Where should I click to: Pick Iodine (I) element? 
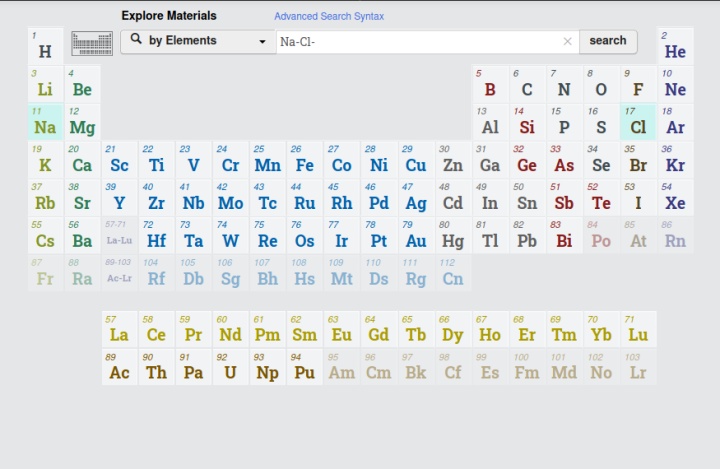click(638, 198)
